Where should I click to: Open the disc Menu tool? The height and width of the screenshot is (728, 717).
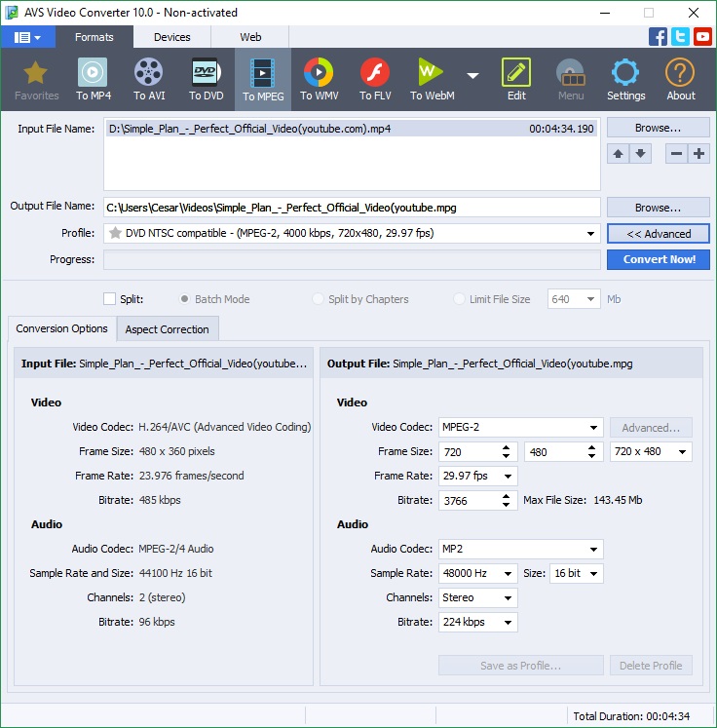pos(570,80)
